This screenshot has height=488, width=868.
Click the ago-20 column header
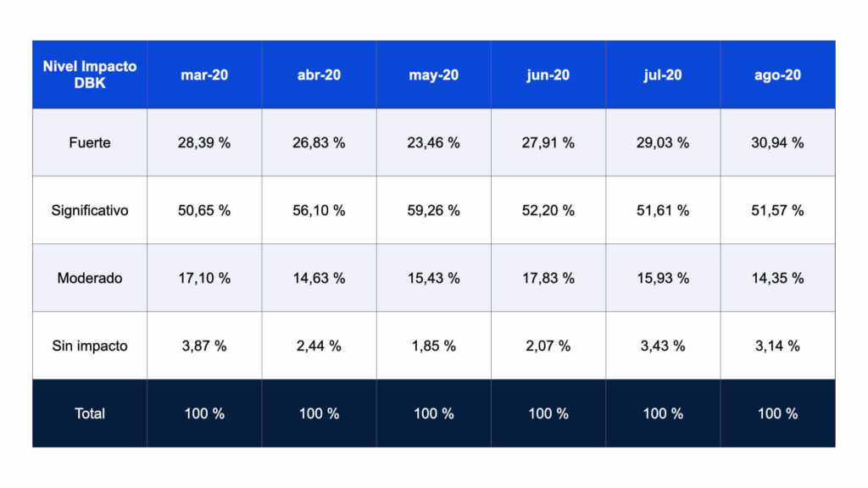[777, 75]
